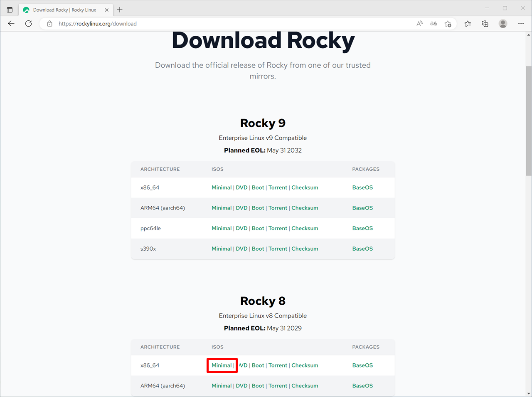Click the browser back arrow

click(x=11, y=24)
